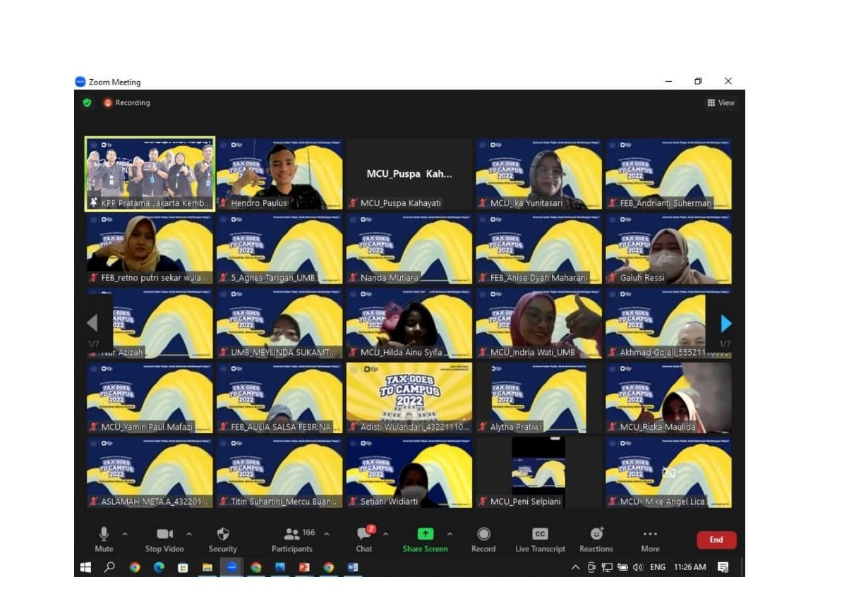
Task: Expand video options arrow beside Stop Video
Action: pos(189,534)
